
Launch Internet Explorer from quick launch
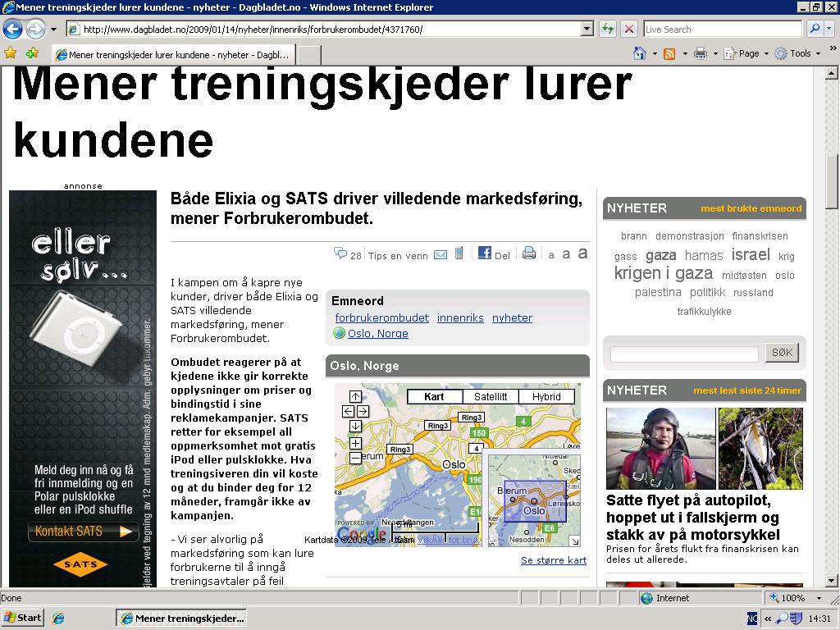click(x=58, y=619)
